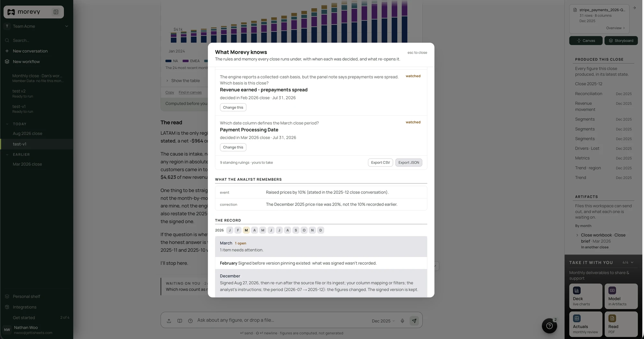Viewport: 644px width, 339px height.
Task: Expand Show the table
Action: pos(183,81)
